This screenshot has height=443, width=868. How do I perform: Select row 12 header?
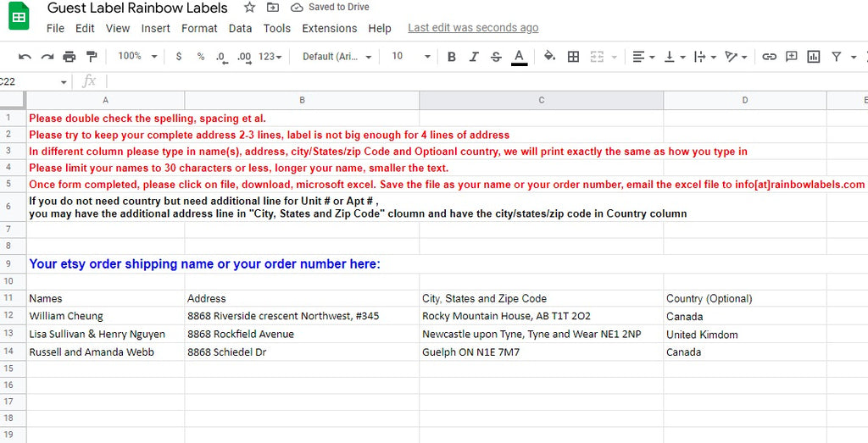tap(13, 316)
